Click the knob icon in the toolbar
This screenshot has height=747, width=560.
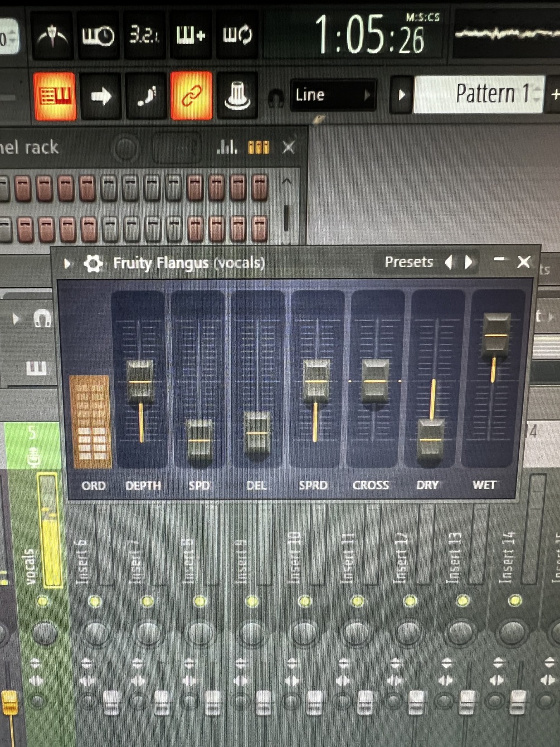[x=237, y=96]
